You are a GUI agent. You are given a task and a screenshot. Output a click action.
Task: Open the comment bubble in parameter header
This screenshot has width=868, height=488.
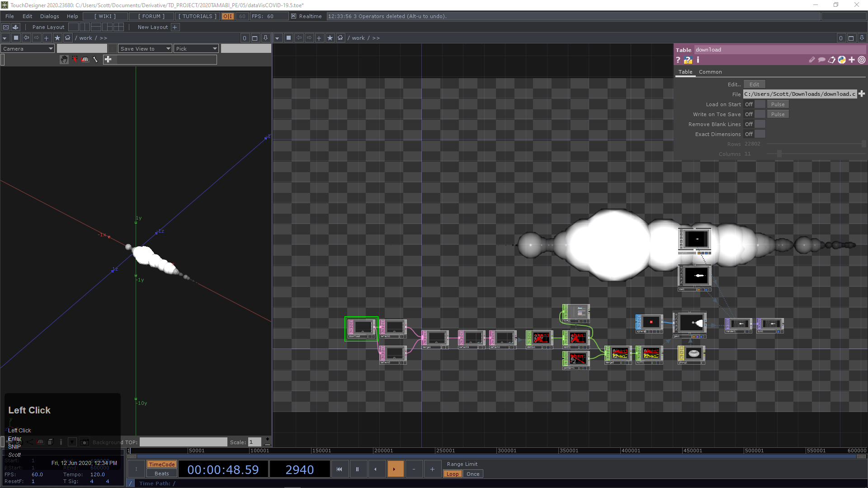pos(822,60)
